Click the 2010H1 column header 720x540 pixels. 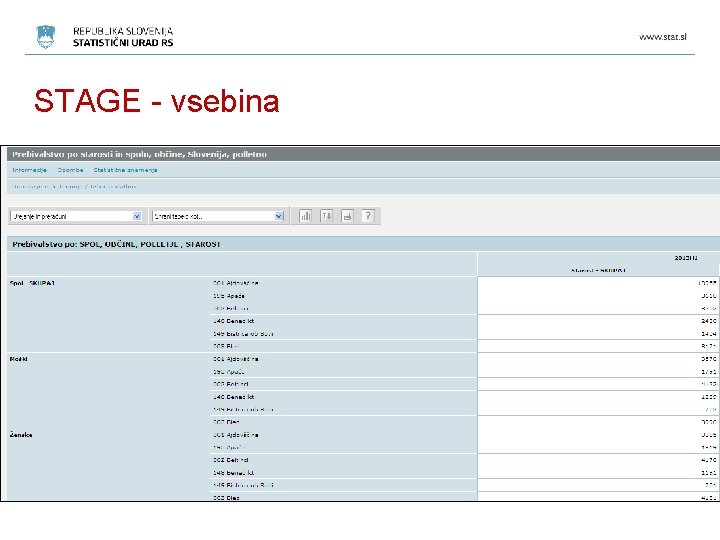tap(686, 258)
